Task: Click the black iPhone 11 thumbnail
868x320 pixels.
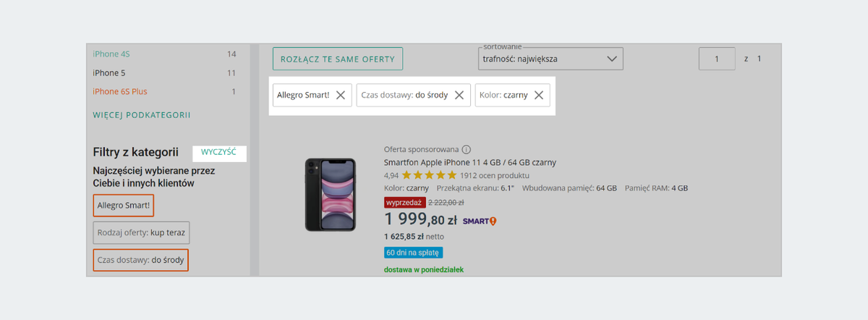Action: [x=330, y=194]
